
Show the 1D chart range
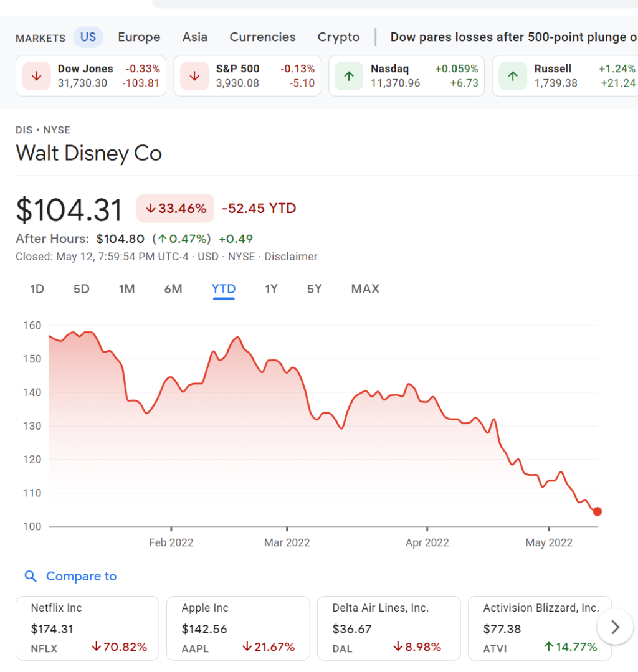coord(37,289)
